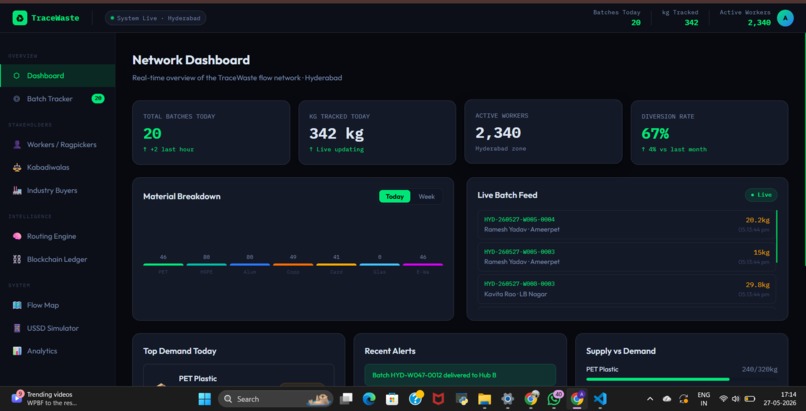Open the USSD Simulator label
806x411 pixels.
click(53, 328)
